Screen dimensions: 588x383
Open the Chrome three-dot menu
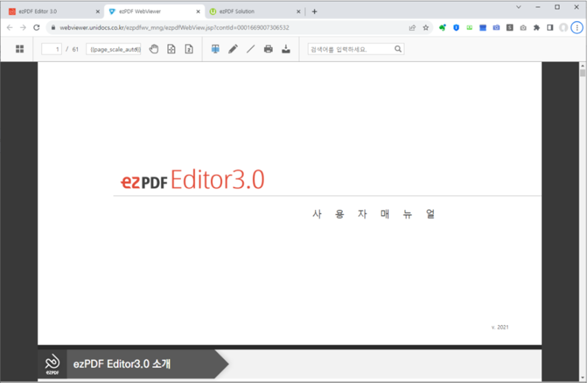tap(577, 28)
